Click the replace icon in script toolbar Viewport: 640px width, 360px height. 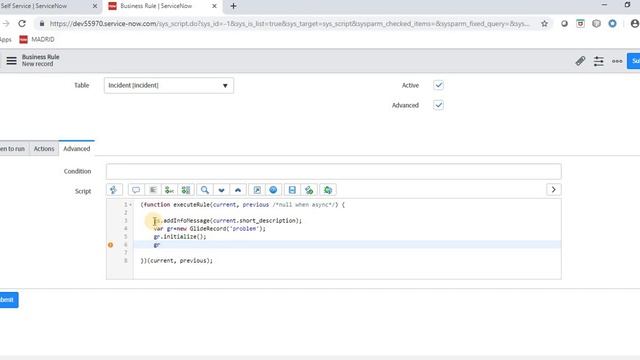[x=169, y=190]
